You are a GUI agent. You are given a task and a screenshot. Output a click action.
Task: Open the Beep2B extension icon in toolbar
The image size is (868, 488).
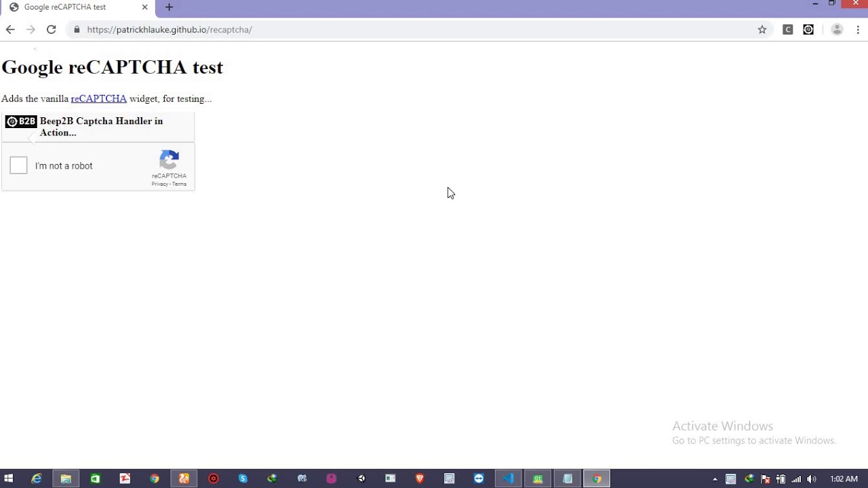(x=808, y=30)
